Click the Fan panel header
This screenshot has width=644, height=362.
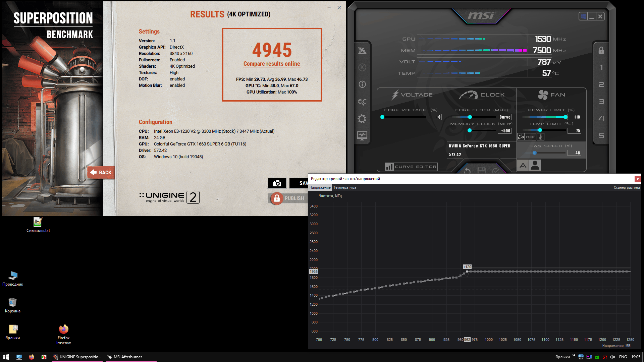click(x=551, y=95)
